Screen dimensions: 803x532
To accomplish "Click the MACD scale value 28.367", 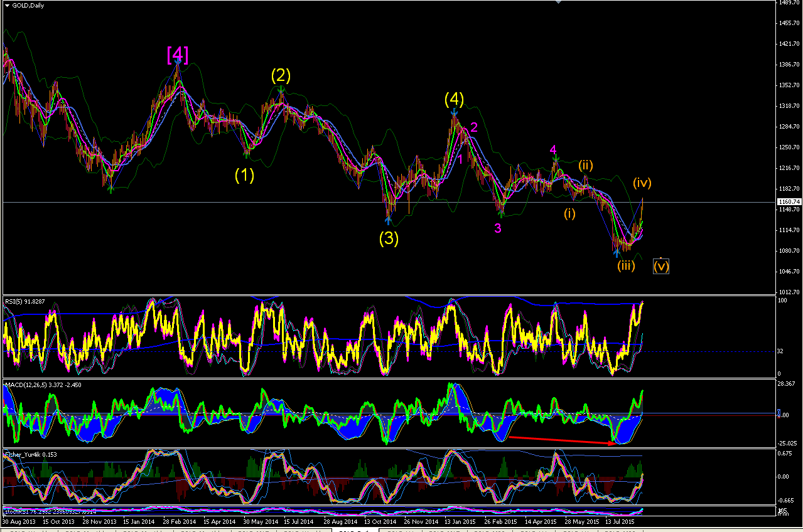I will click(x=787, y=383).
